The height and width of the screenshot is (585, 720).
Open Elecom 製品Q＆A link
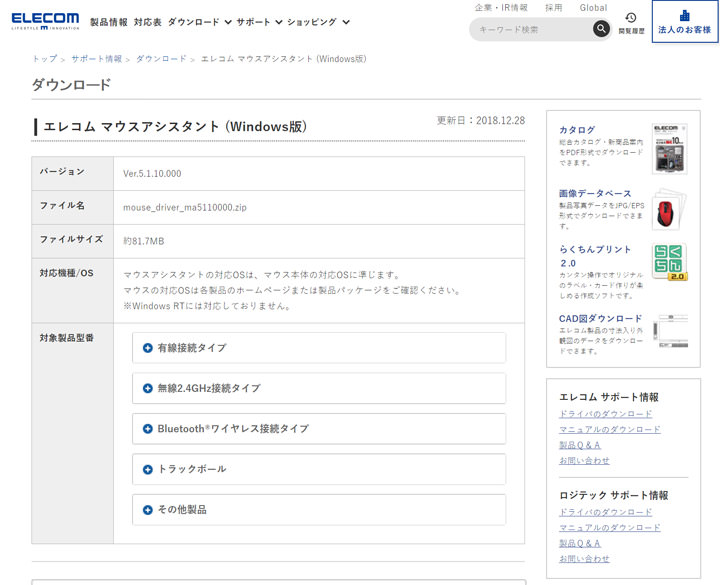coord(579,445)
